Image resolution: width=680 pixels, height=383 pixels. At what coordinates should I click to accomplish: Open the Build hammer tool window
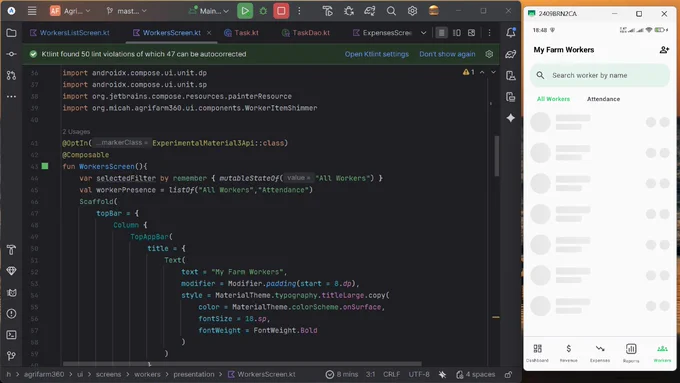(12, 250)
